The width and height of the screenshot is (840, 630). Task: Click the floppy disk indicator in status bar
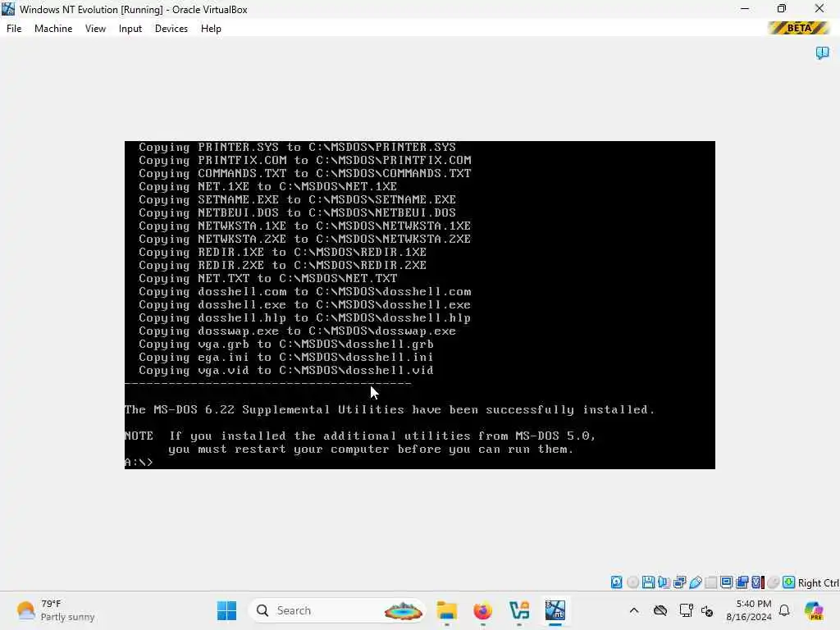pos(648,582)
